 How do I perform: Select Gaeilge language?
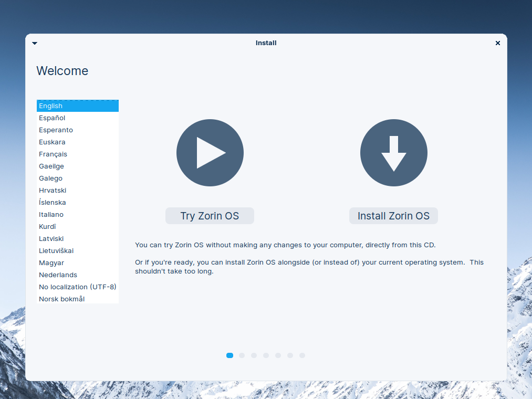tap(78, 166)
